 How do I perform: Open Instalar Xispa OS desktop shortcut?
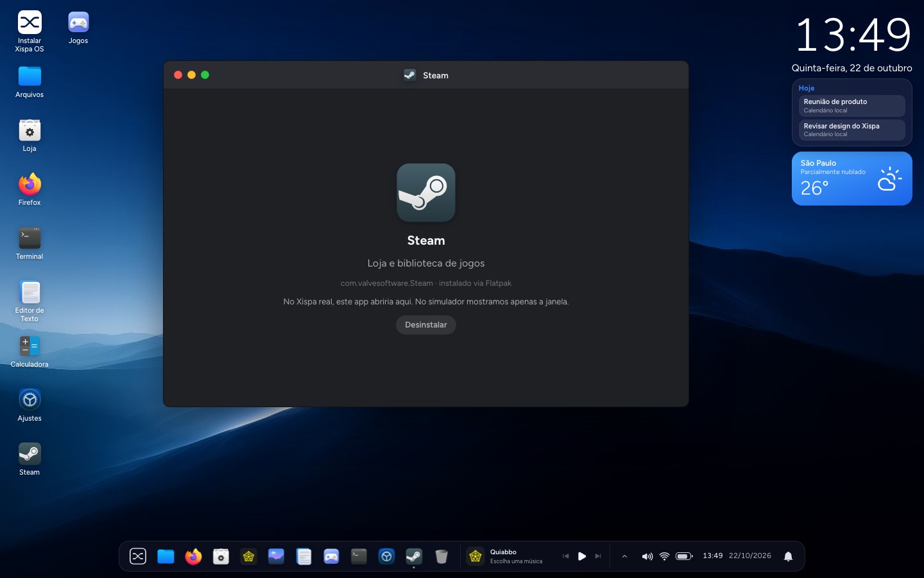pos(30,32)
